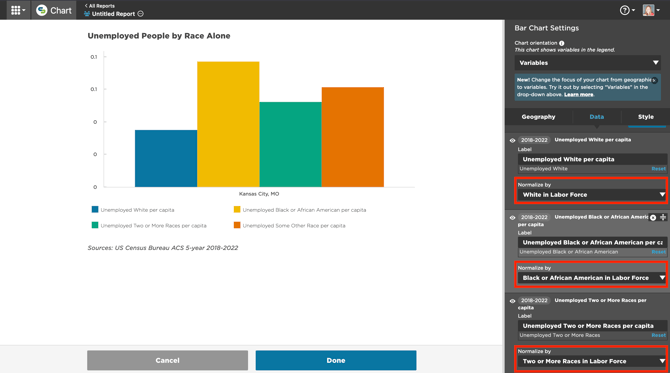Click the Done button

point(336,360)
